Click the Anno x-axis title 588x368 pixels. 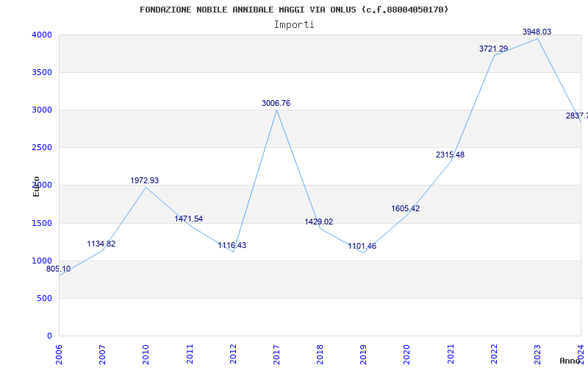570,361
